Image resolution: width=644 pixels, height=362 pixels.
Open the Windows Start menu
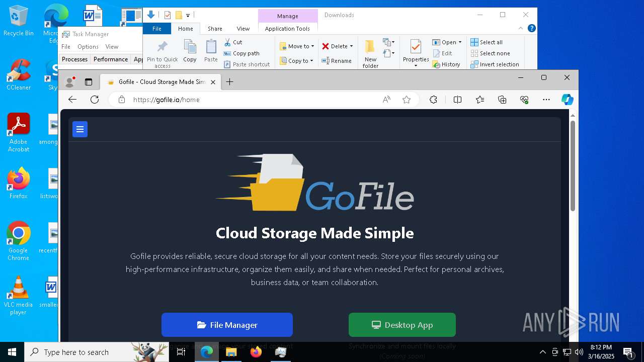point(12,352)
